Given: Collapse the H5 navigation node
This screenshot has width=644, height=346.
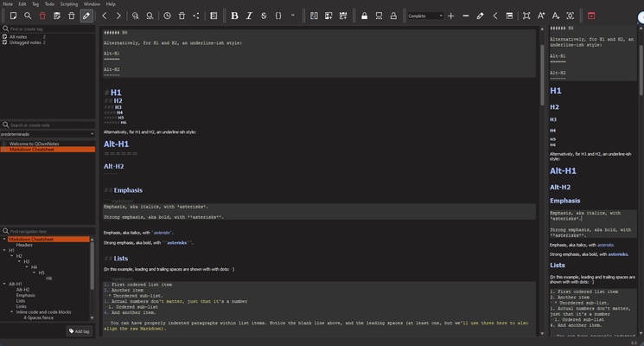Looking at the screenshot, I should click(x=34, y=272).
